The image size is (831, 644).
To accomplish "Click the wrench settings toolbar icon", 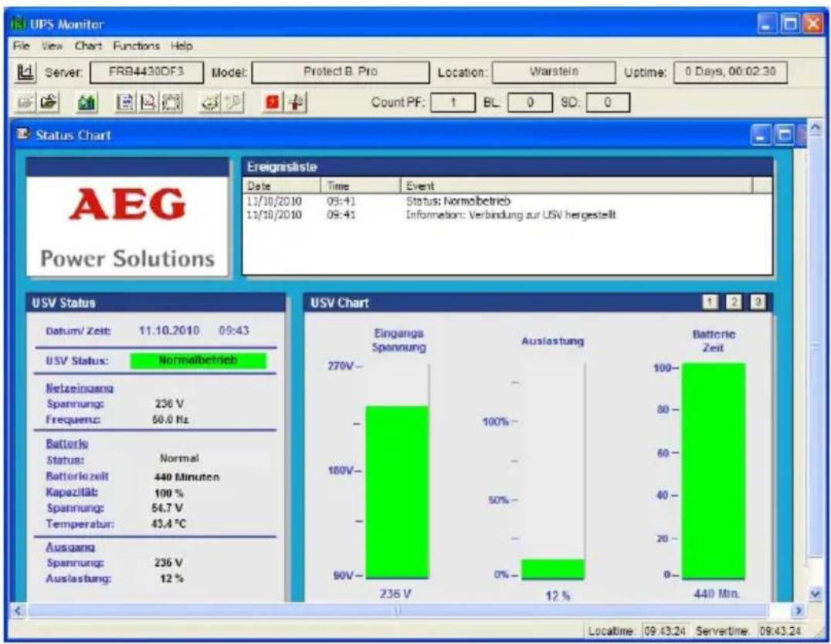I will click(x=234, y=102).
